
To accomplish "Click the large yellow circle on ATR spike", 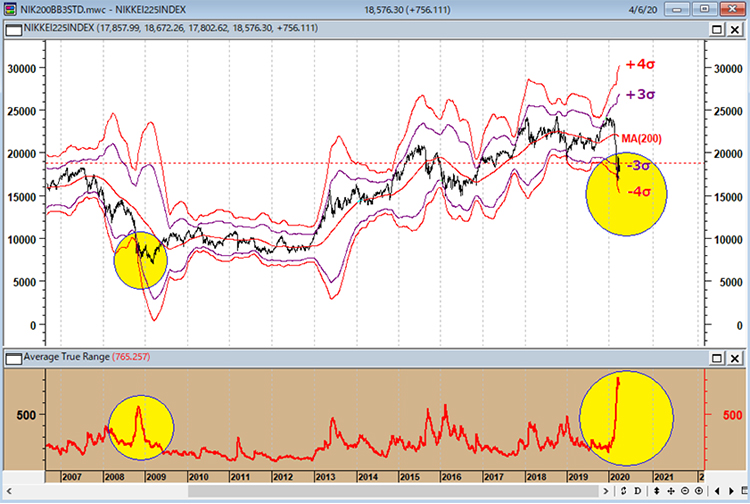I will click(621, 418).
